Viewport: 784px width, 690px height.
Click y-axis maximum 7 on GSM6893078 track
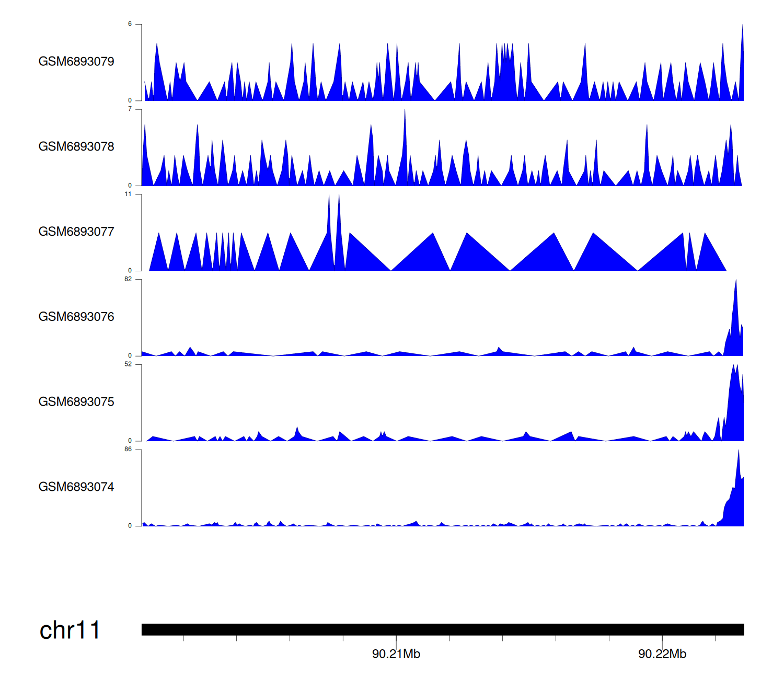tap(130, 109)
